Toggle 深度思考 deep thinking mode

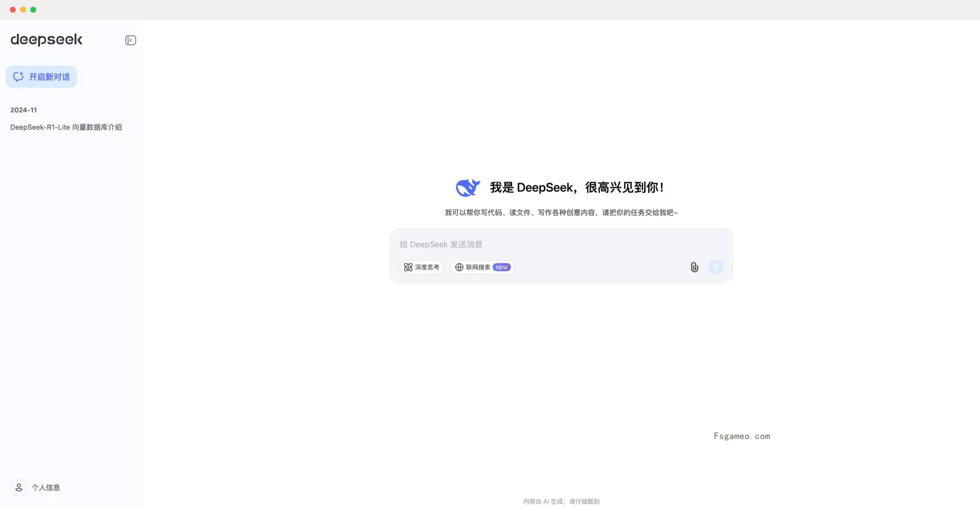tap(422, 267)
